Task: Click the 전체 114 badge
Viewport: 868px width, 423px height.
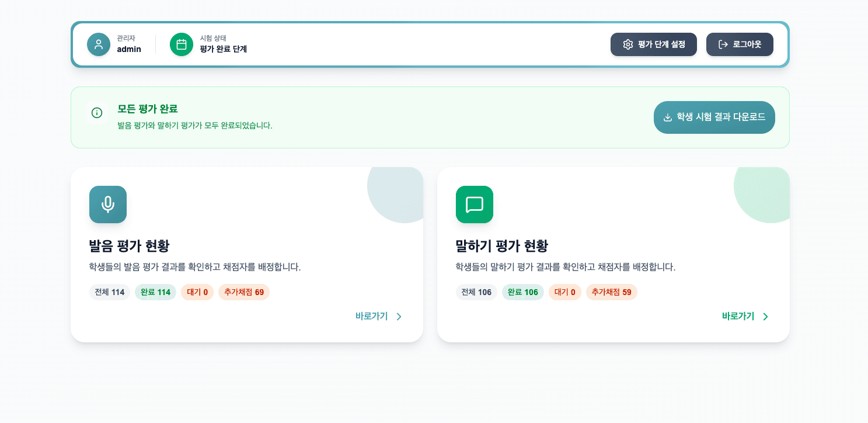Action: [110, 292]
